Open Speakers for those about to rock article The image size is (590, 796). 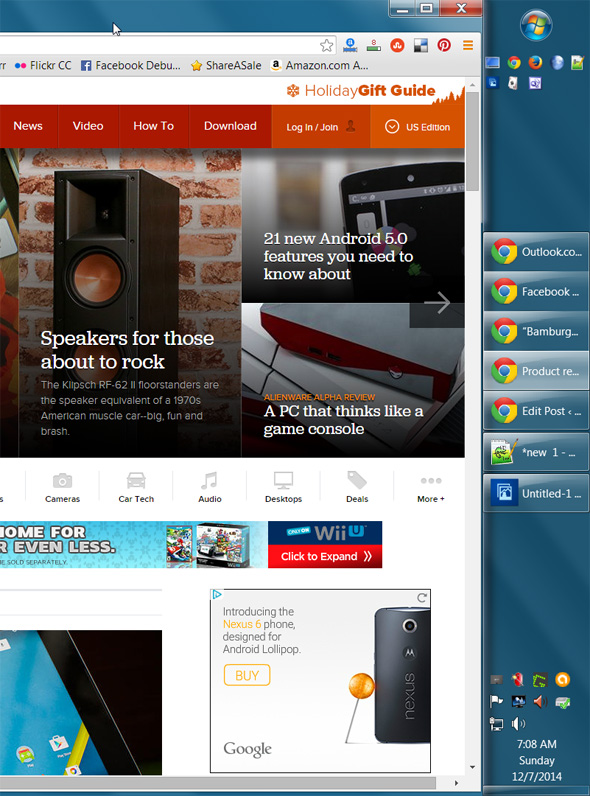[127, 350]
